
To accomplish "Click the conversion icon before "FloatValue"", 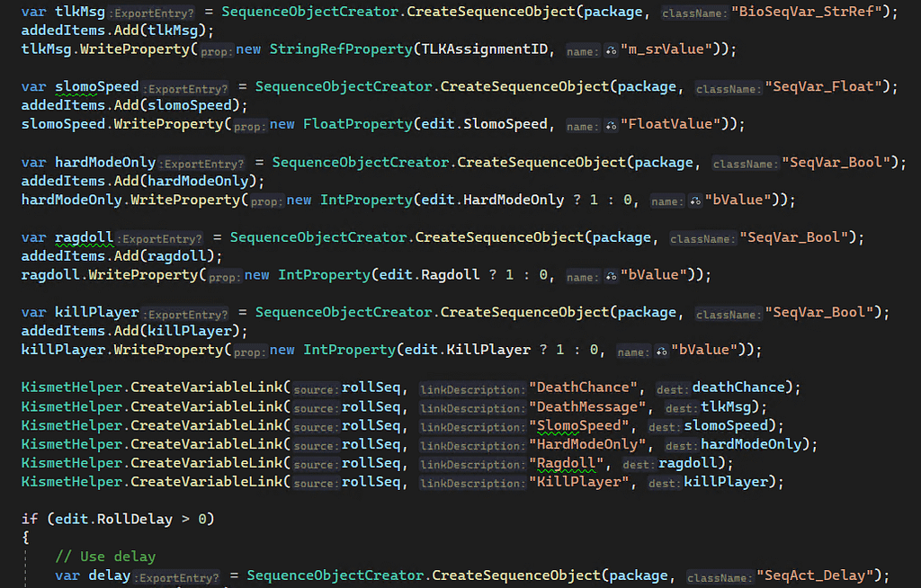I will (x=611, y=124).
